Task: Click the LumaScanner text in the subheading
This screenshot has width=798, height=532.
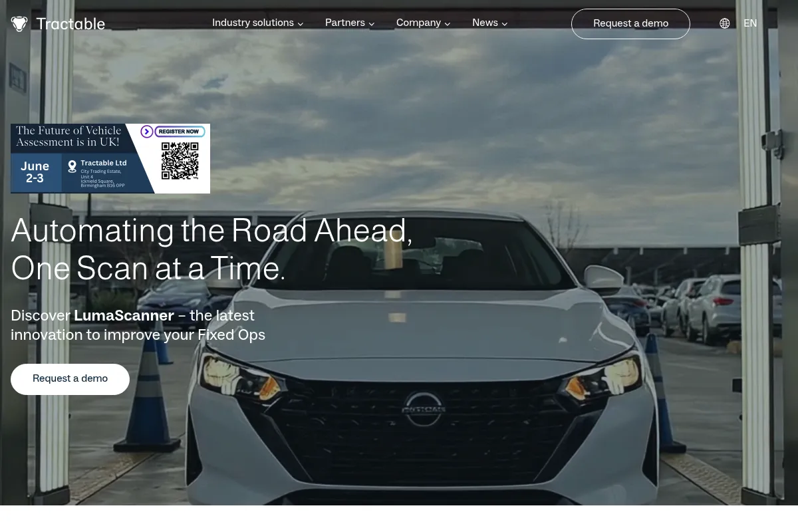Action: click(x=124, y=316)
